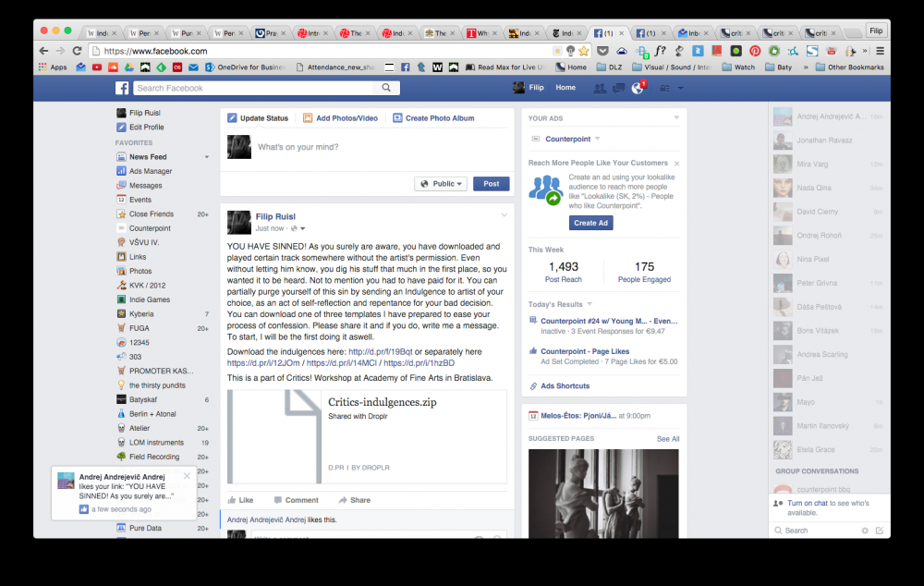Open the SoundCloud bookmark icon
Screen dimensions: 924x586
(x=113, y=67)
